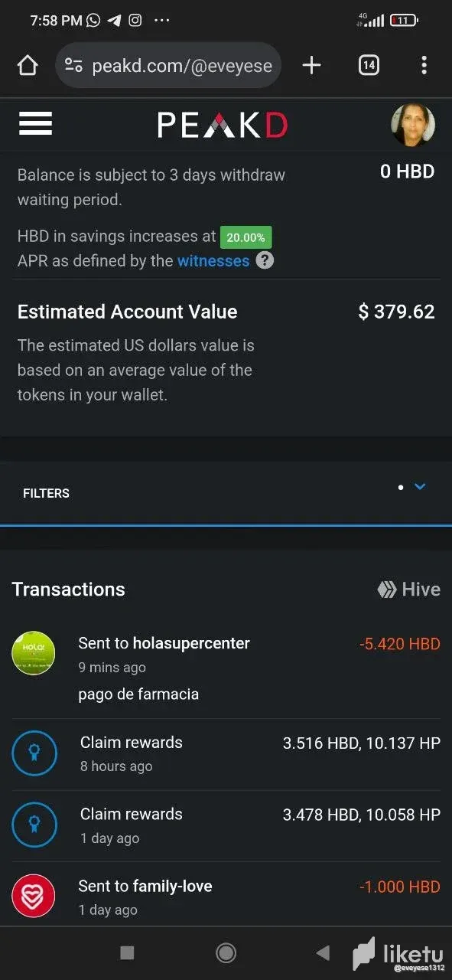Open the user profile avatar menu
Screen dimensions: 452x980
pos(414,125)
